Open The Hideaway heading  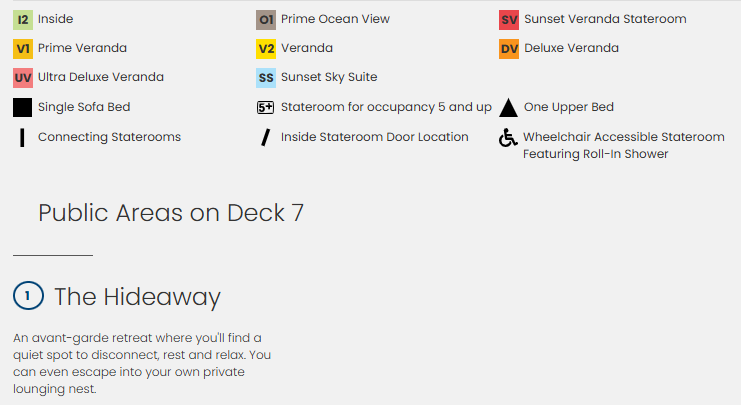pos(137,297)
